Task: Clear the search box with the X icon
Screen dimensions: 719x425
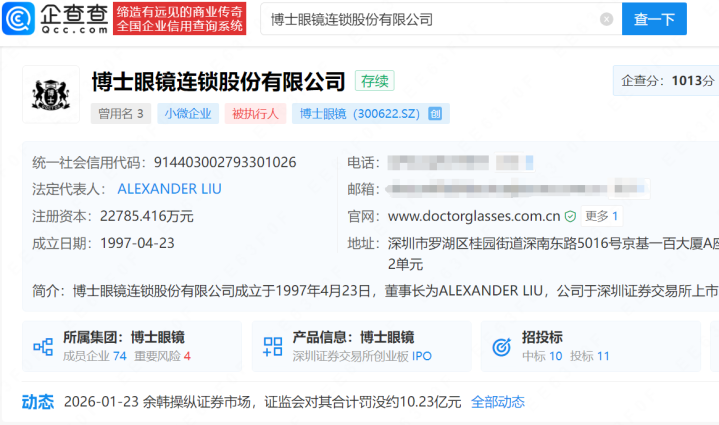Action: pos(606,19)
